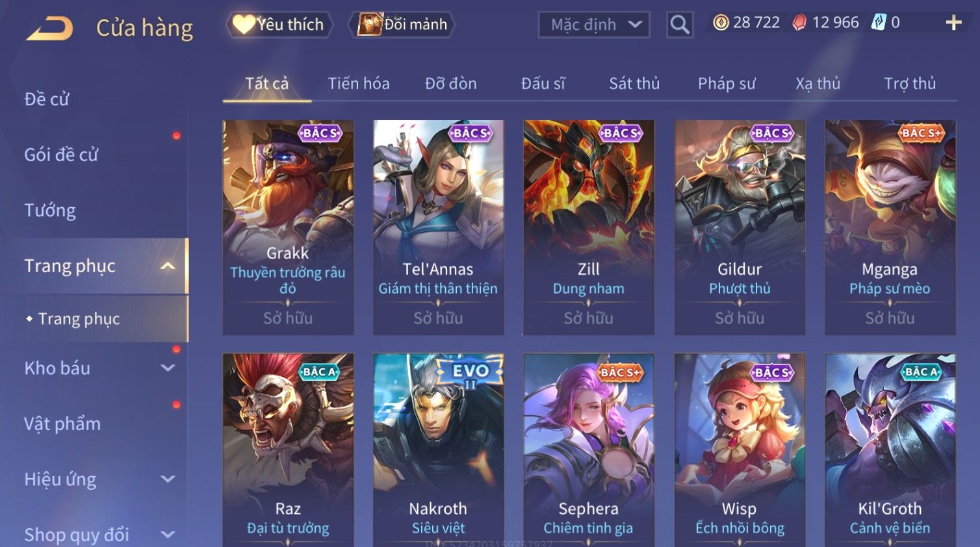
Task: Select Grakk Thuyền trưởng râu đỏ skin card
Action: tap(288, 227)
